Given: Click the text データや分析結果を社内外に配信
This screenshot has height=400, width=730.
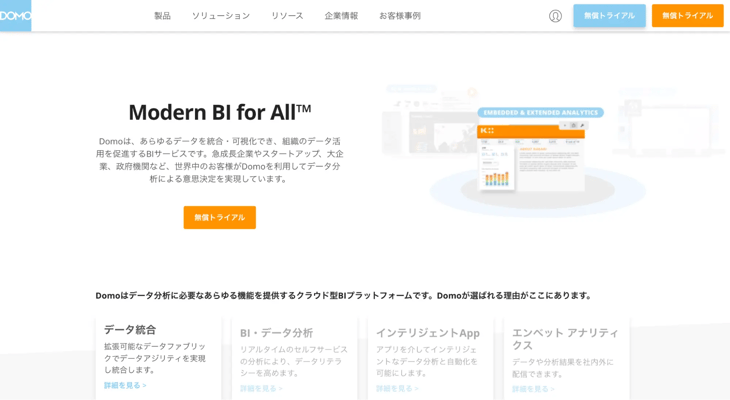Looking at the screenshot, I should click(563, 368).
